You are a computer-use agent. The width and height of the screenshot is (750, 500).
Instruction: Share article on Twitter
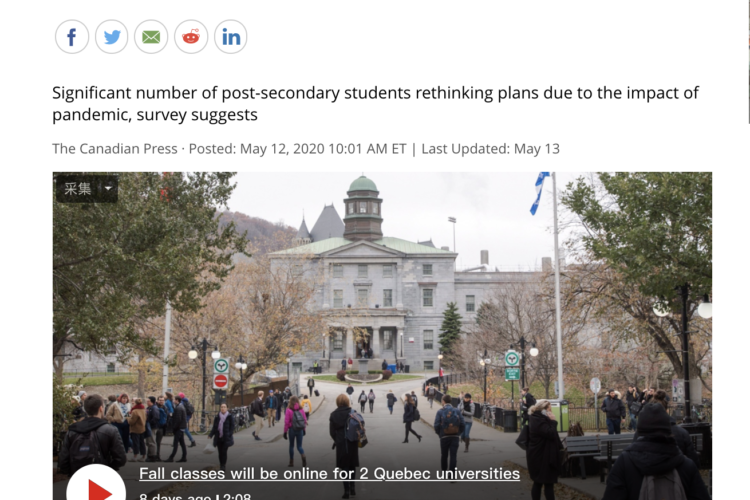(x=111, y=37)
